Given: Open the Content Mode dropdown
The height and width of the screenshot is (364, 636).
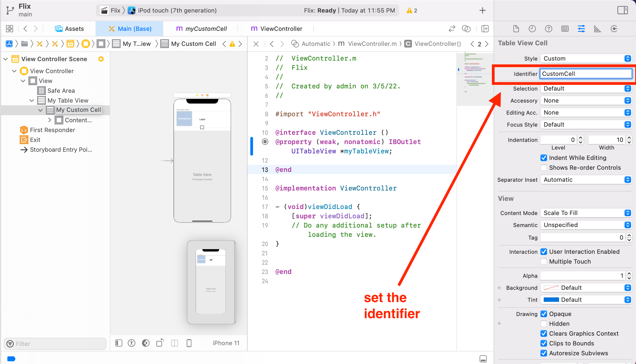Looking at the screenshot, I should (586, 213).
